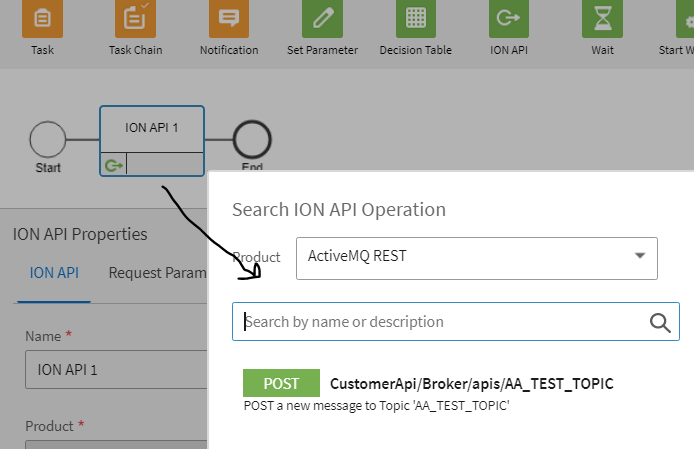694x449 pixels.
Task: Select the Decision Table grid icon
Action: point(416,18)
